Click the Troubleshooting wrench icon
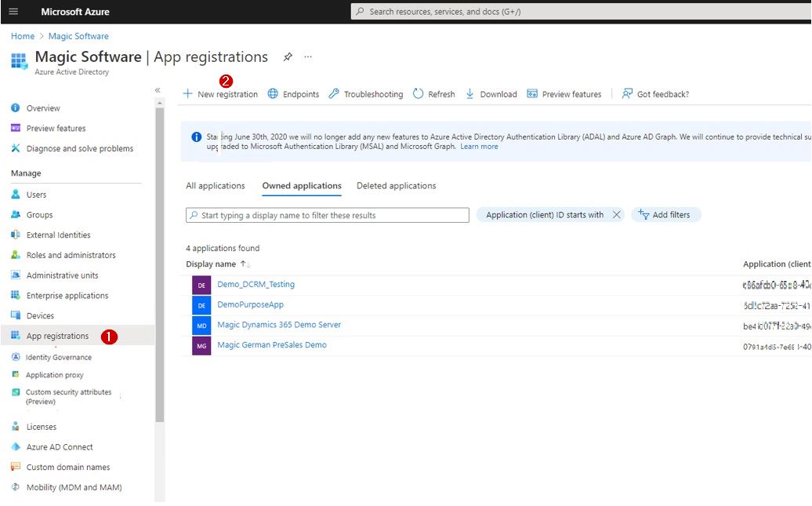Viewport: 812px width, 506px height. (x=334, y=94)
